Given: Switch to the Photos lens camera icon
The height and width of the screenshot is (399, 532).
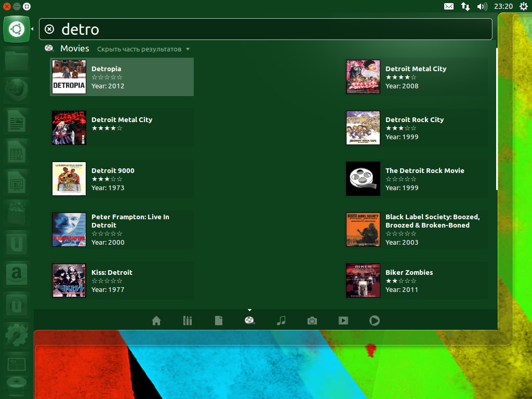Looking at the screenshot, I should [312, 320].
